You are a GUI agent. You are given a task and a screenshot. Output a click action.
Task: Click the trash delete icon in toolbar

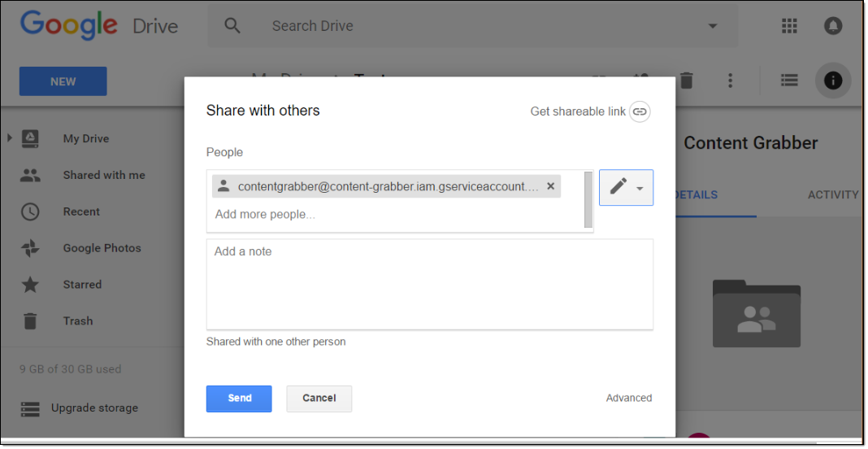pyautogui.click(x=687, y=81)
